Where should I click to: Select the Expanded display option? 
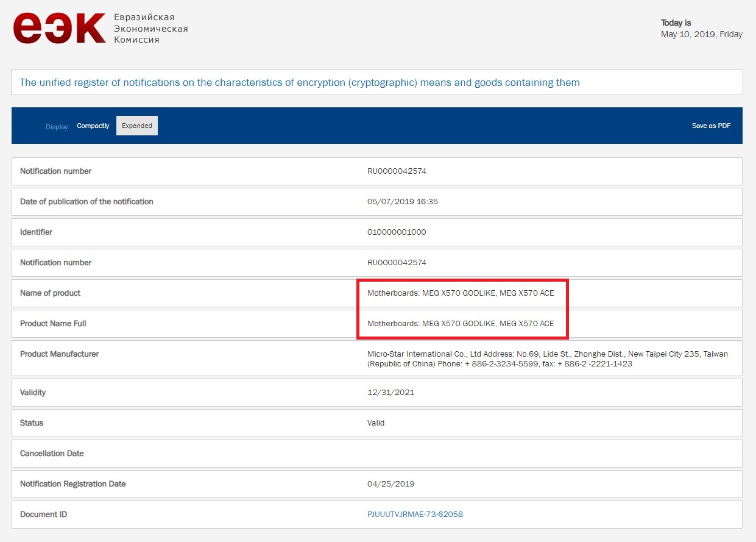(137, 126)
